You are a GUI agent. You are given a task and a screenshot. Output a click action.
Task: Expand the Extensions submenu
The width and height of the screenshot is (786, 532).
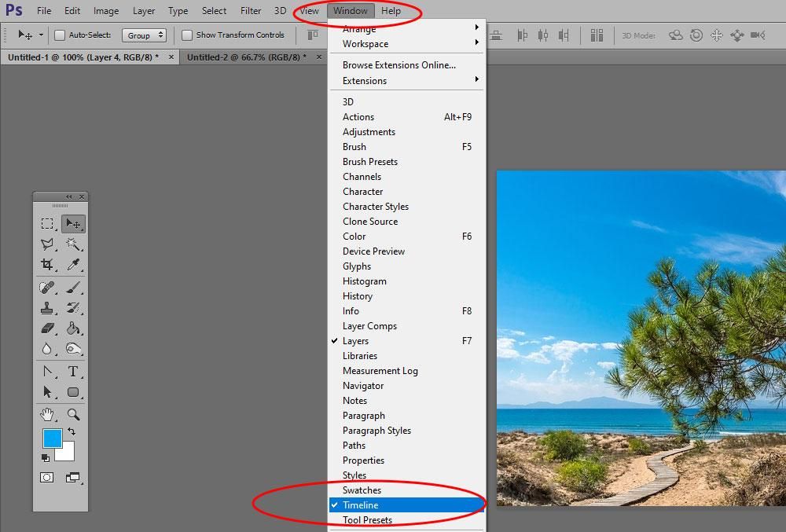[406, 81]
